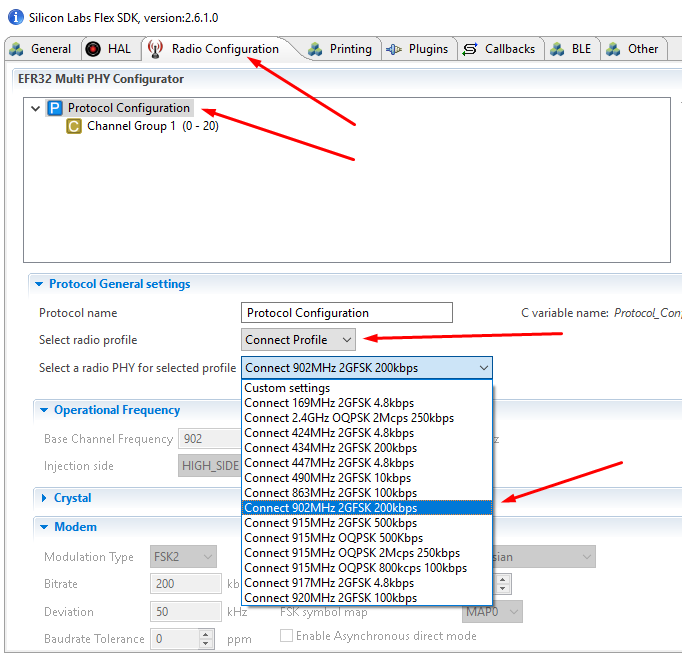Image resolution: width=682 pixels, height=656 pixels.
Task: Open the partly hidden dropdown ending in 'sian'
Action: pos(544,557)
